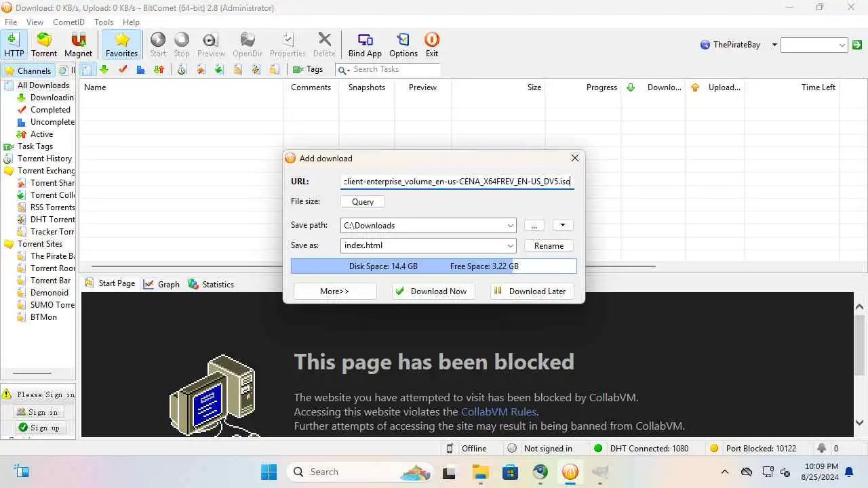
Task: Open the View menu
Action: click(x=35, y=22)
